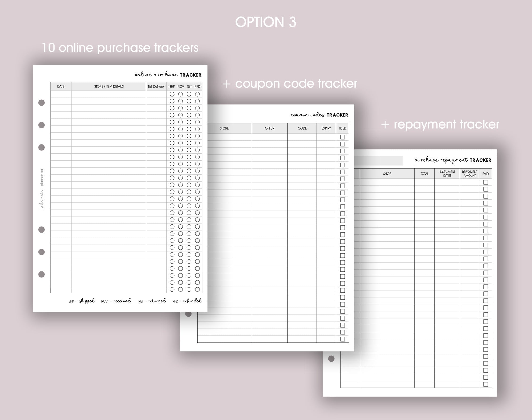Click '10 online purchase trackers' caption
Screen dimensions: 532x420
click(120, 48)
